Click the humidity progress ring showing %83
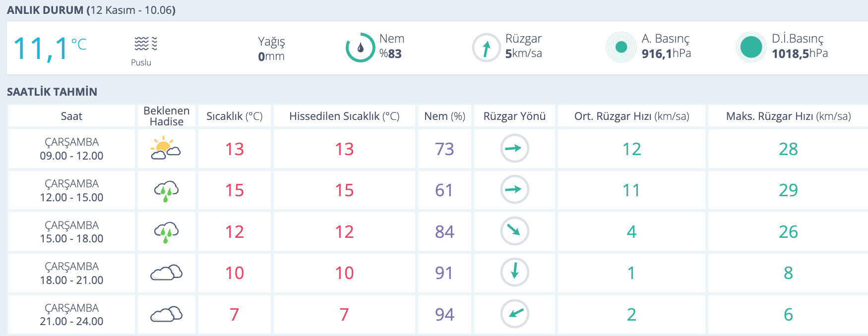The width and height of the screenshot is (868, 336). (x=362, y=48)
